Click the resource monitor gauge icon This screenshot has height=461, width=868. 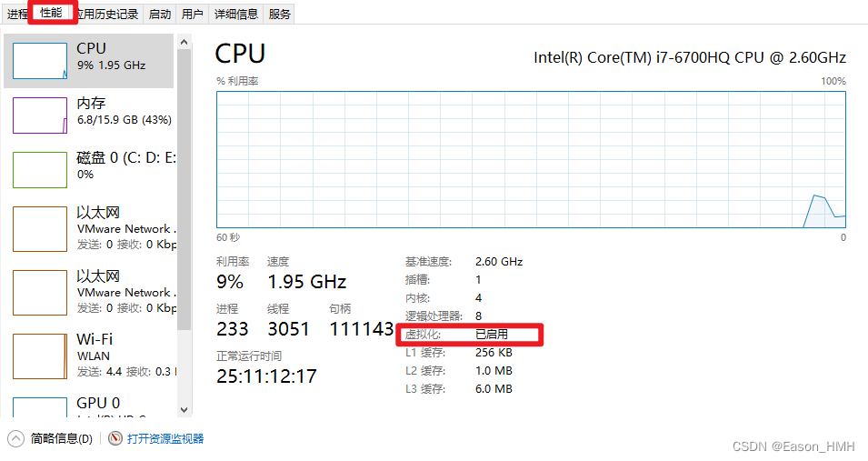[x=115, y=439]
